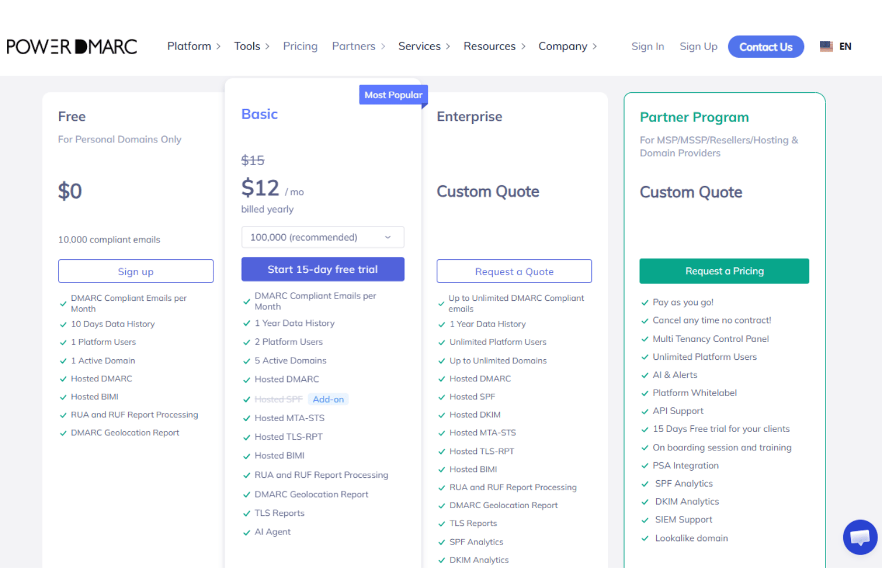Click '5 Active Domains' feature
Image resolution: width=882 pixels, height=588 pixels.
tap(290, 360)
